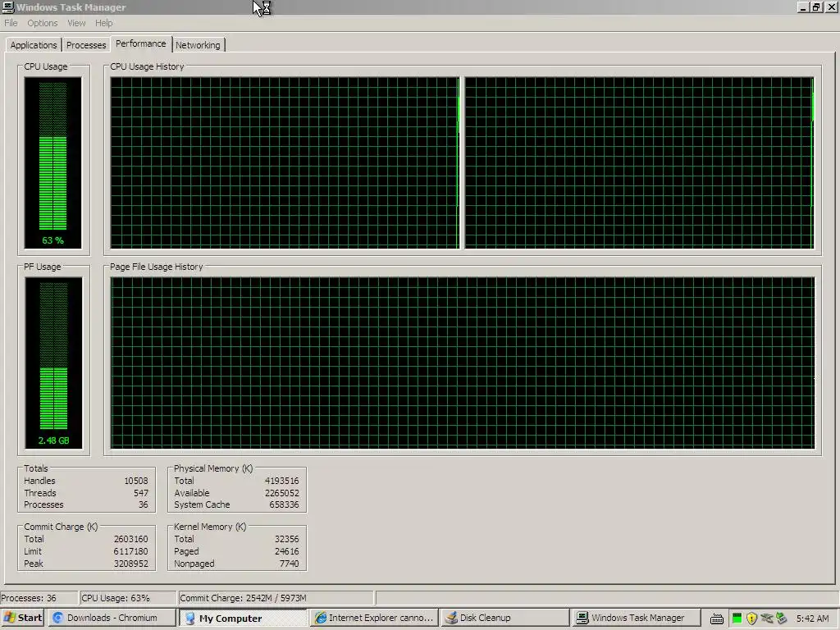Click the 5:42 AM system clock

point(812,619)
